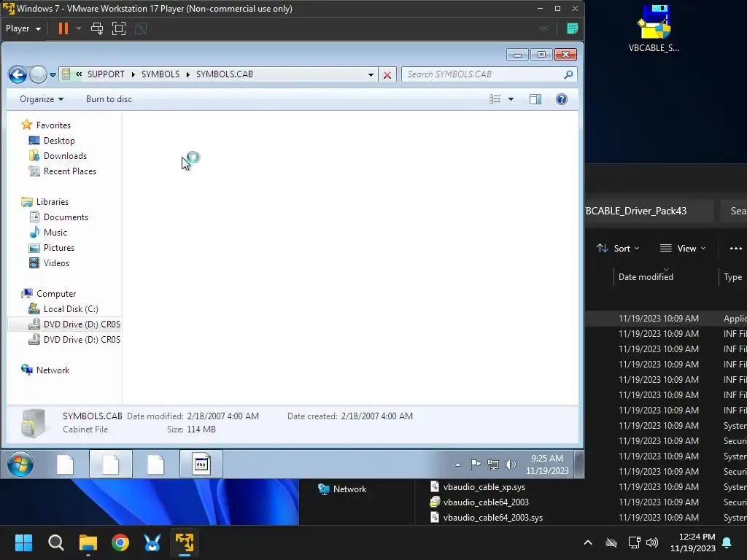
Task: Click SUPPORT in the address bar breadcrumb
Action: (106, 74)
